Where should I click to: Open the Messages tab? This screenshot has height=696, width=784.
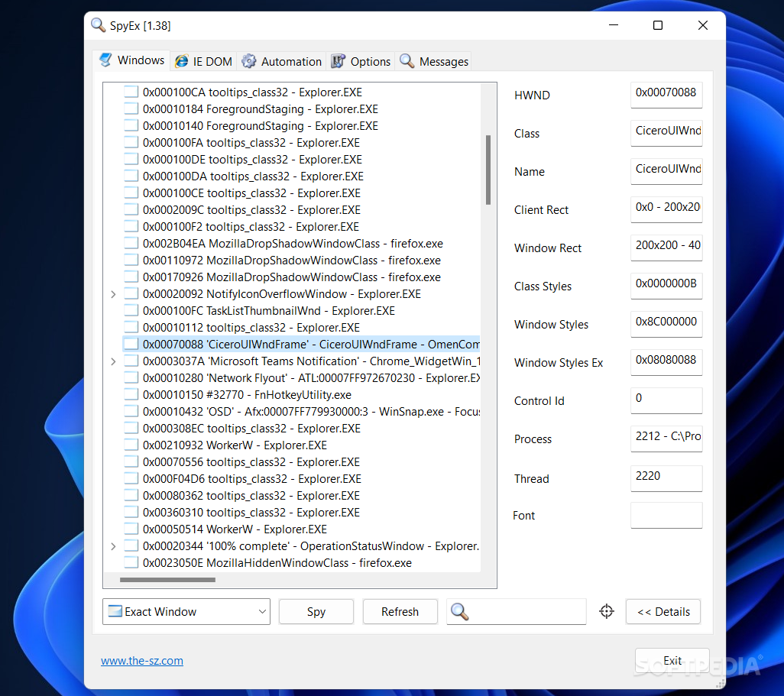434,61
